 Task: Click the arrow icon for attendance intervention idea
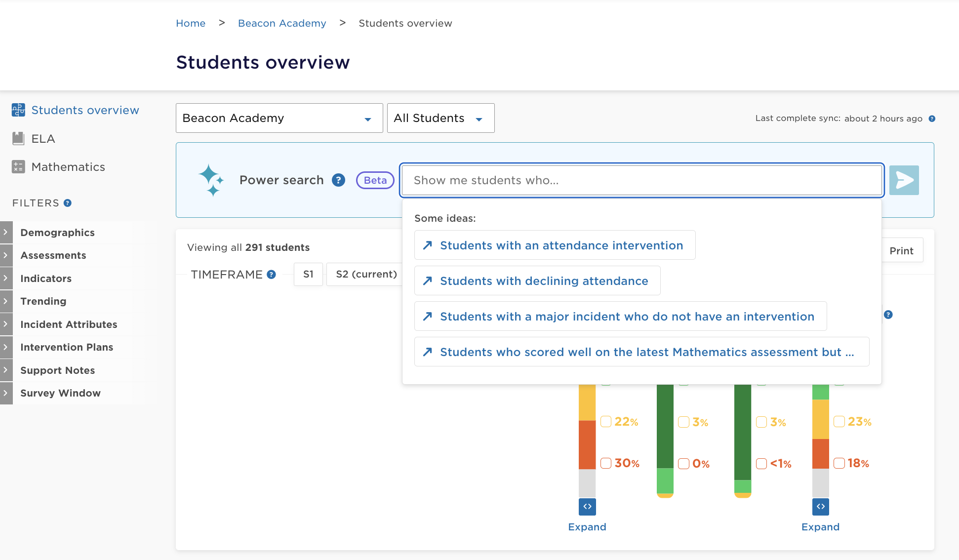pos(428,245)
